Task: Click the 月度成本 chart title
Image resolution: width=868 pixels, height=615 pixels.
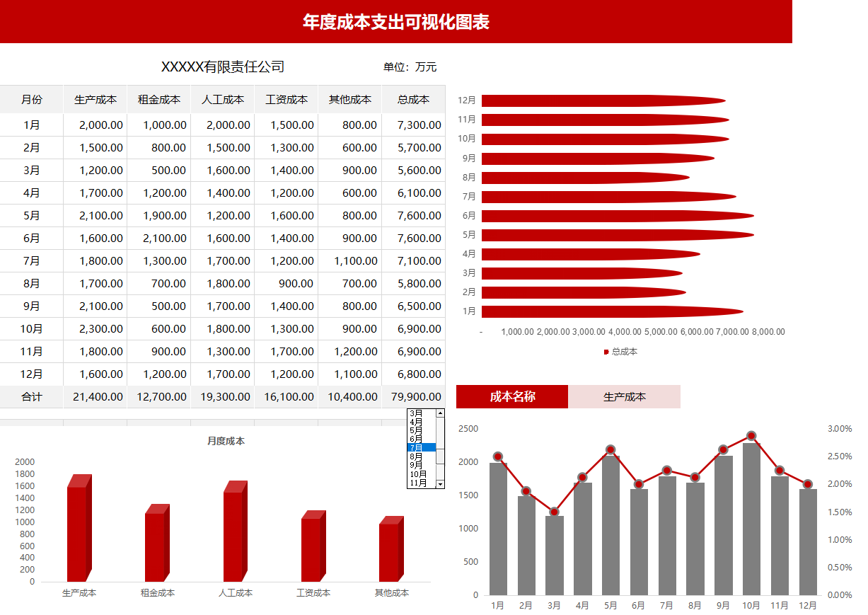Action: pyautogui.click(x=226, y=441)
